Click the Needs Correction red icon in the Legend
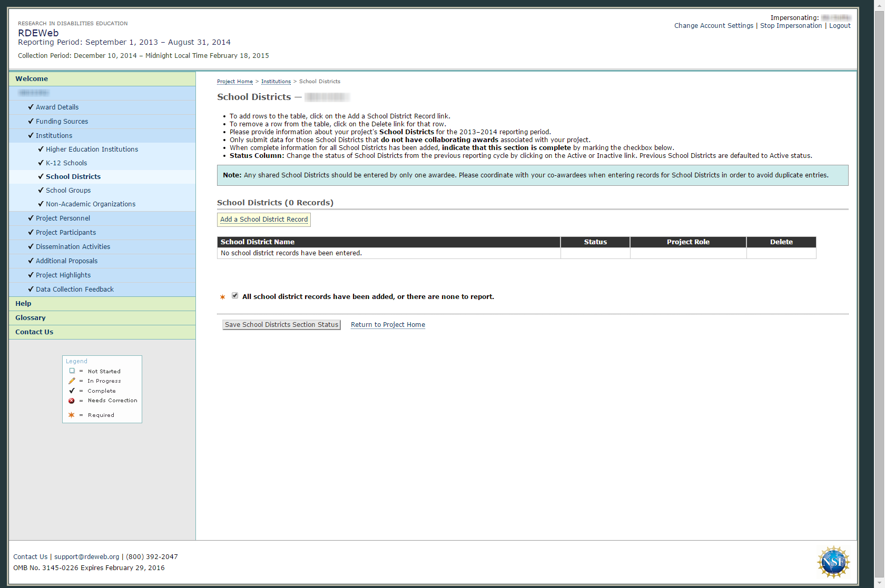885x588 pixels. [72, 401]
